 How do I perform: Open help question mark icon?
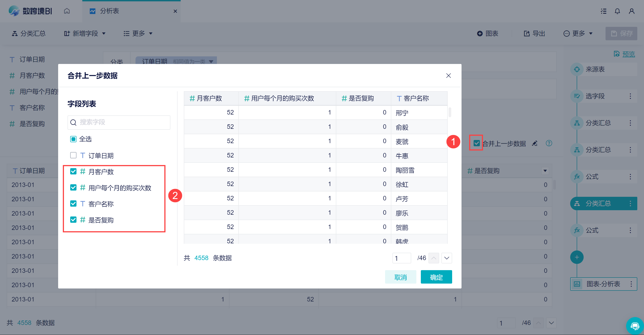coord(549,143)
